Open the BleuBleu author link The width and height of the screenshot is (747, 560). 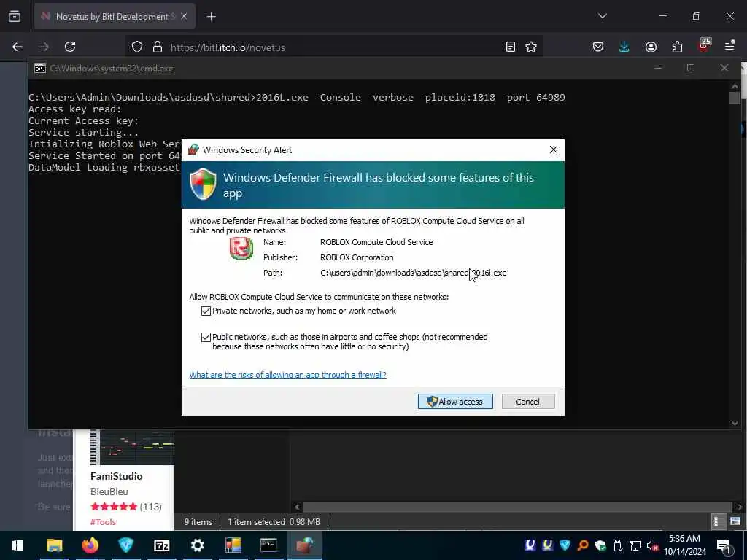tap(109, 491)
